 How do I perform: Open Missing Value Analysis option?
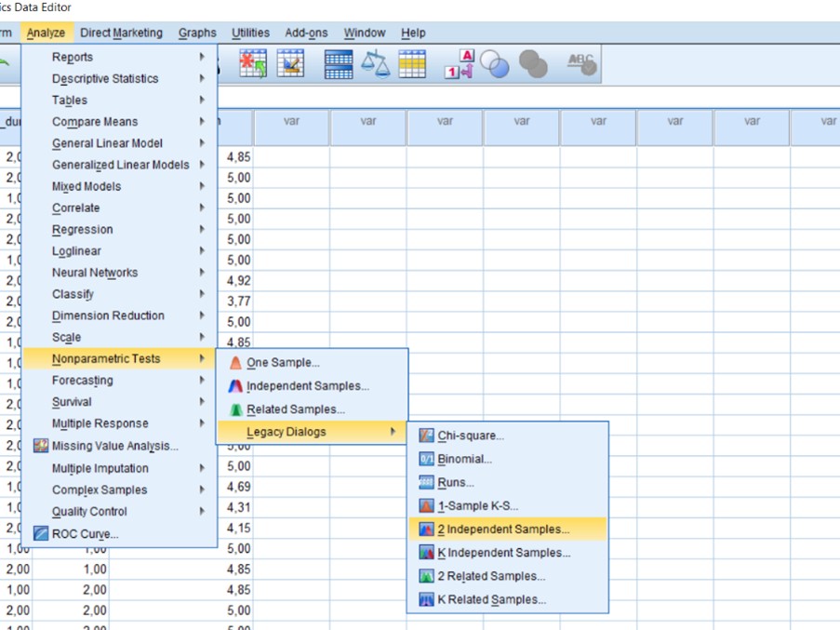(x=114, y=446)
